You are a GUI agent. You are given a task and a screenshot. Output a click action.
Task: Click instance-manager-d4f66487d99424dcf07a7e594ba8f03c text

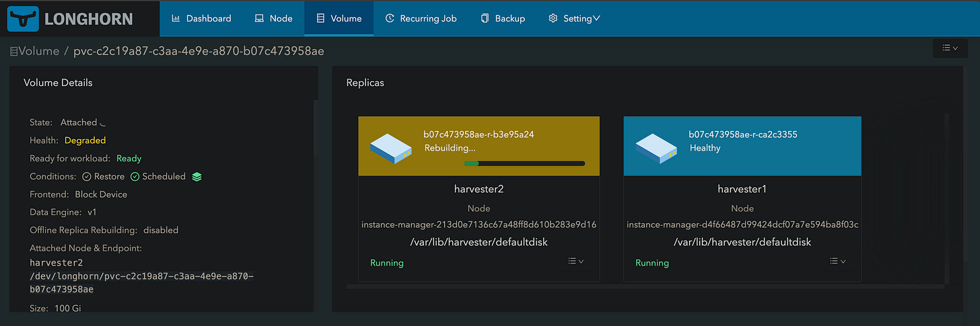(x=742, y=225)
